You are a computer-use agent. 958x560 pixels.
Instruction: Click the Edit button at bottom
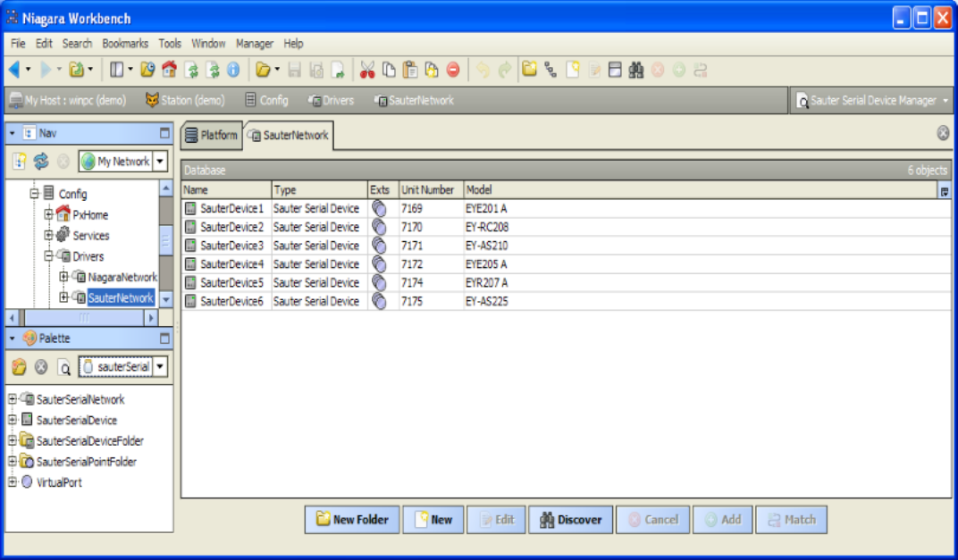[x=496, y=520]
